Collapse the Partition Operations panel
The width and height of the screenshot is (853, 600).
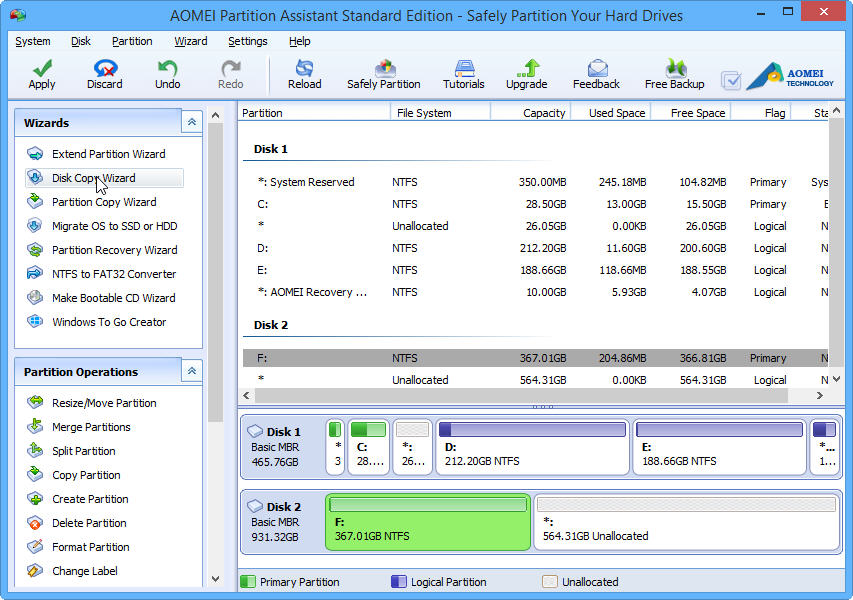[191, 371]
